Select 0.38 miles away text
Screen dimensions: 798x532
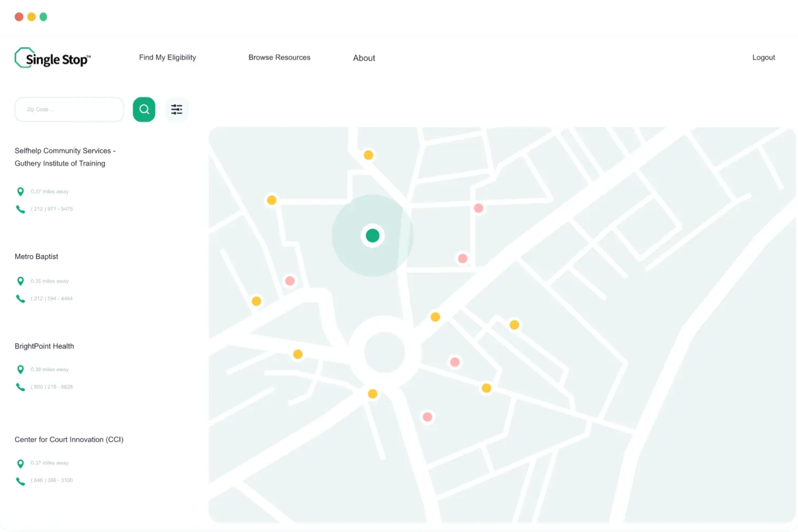coord(49,369)
